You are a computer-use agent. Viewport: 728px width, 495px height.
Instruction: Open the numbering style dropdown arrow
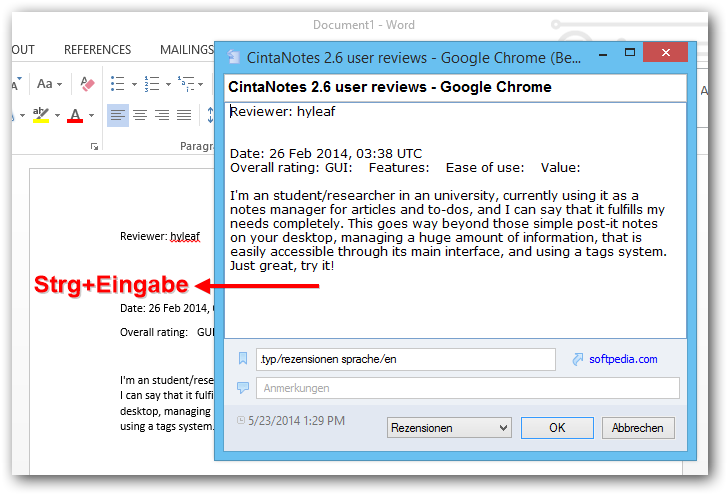(x=168, y=85)
